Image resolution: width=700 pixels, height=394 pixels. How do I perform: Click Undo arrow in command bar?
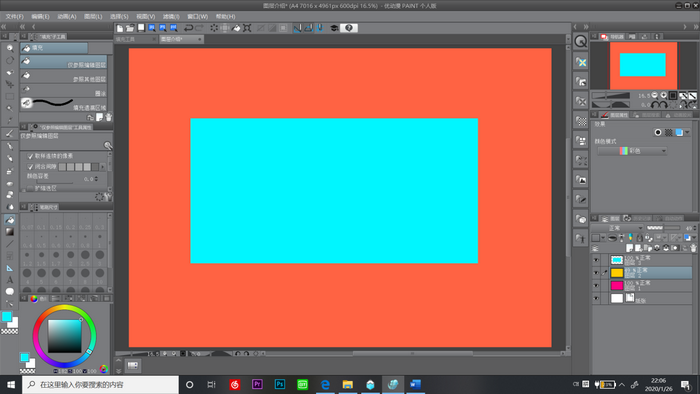pos(188,28)
